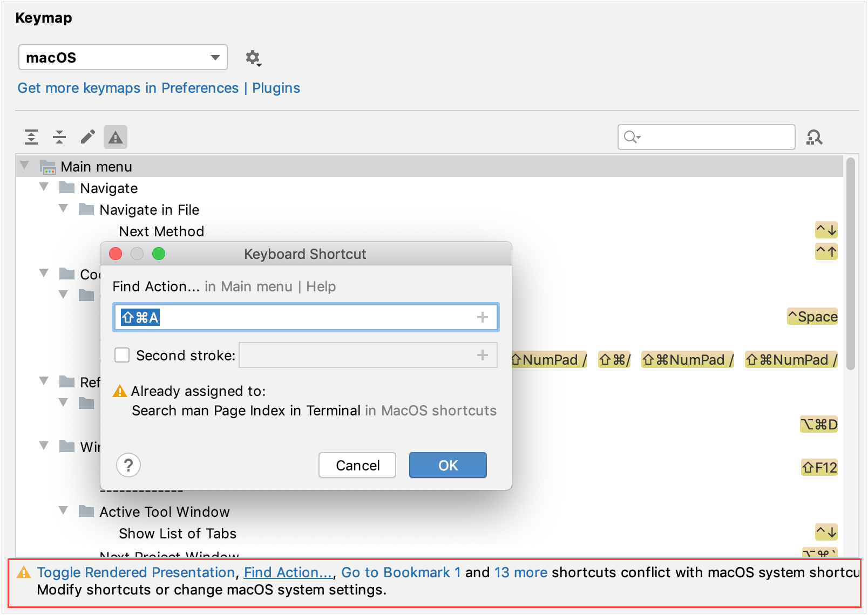
Task: Open the Find Action link in the warning
Action: coord(288,572)
